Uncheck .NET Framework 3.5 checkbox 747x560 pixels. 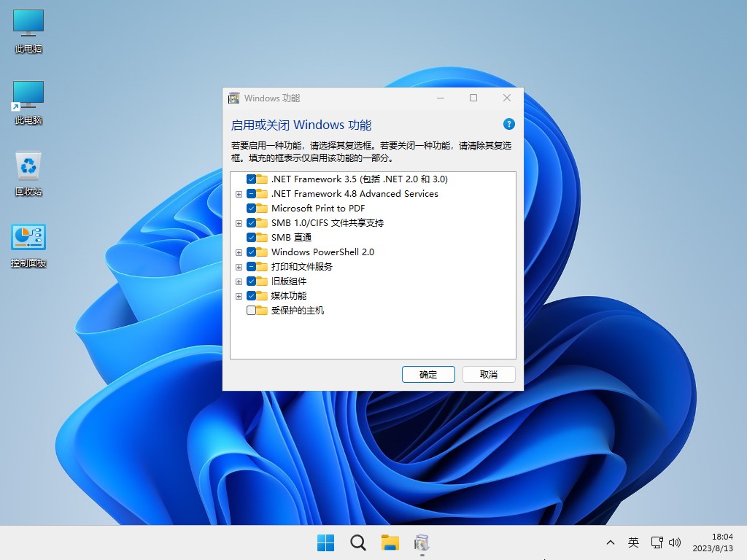[x=251, y=179]
